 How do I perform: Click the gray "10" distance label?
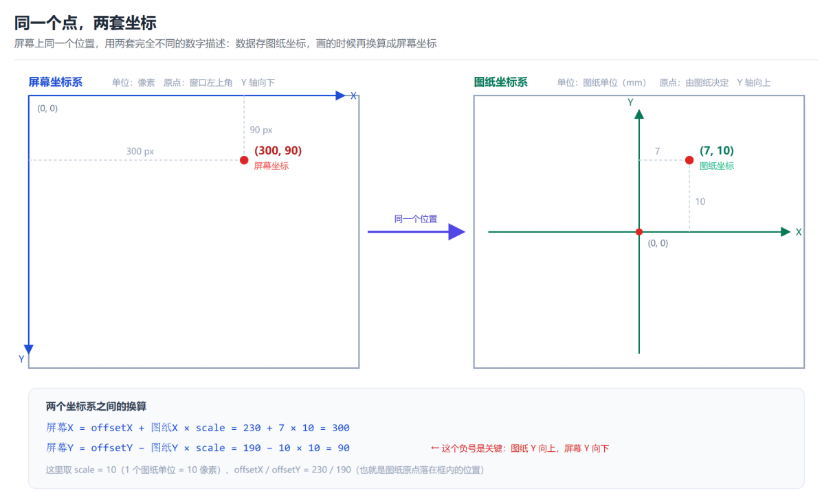[700, 202]
